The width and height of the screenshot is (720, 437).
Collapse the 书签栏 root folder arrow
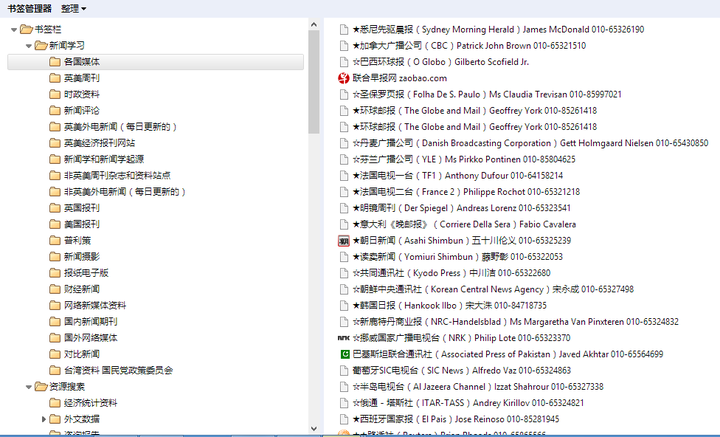point(14,30)
